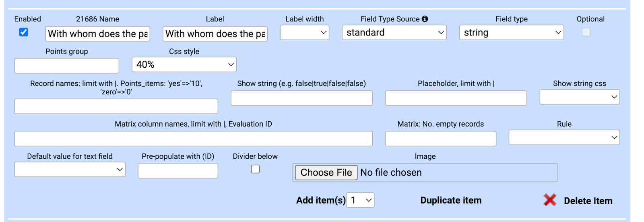Screen dimensions: 644x222
Task: Click the Delete Item link
Action: pyautogui.click(x=588, y=201)
